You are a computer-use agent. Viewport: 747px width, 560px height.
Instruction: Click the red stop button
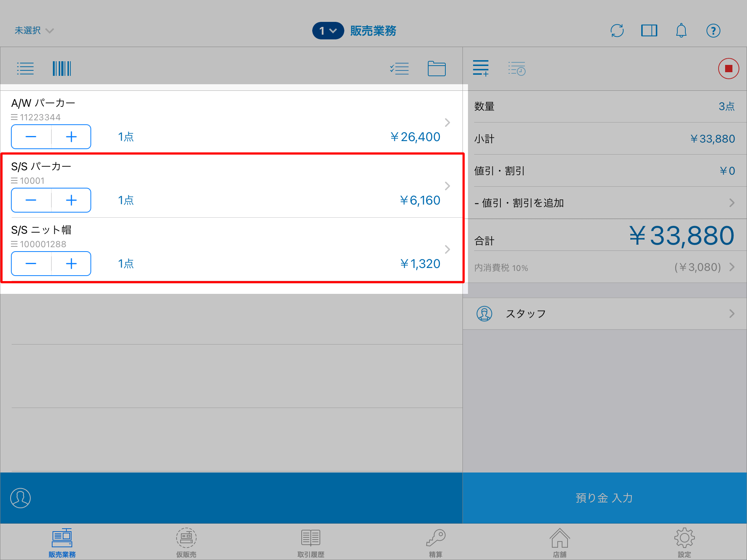728,69
